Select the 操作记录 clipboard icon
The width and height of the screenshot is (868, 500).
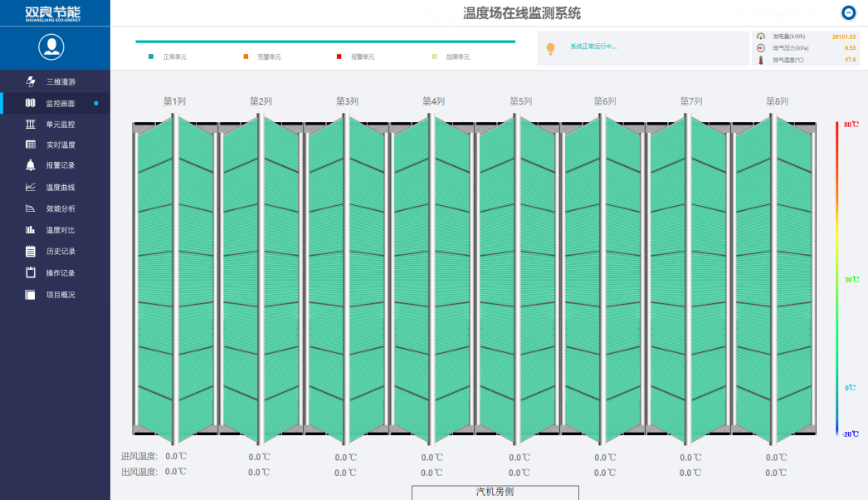pos(29,272)
